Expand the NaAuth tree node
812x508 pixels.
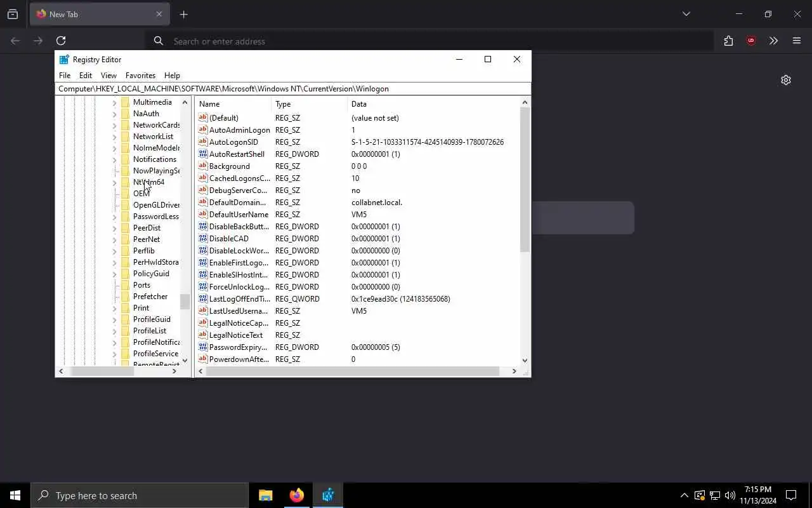pos(115,114)
